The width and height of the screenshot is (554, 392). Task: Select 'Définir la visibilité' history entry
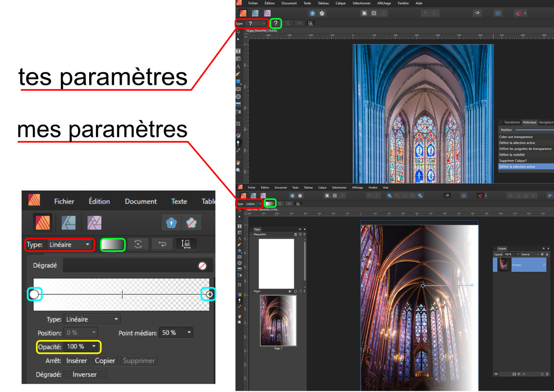point(526,154)
